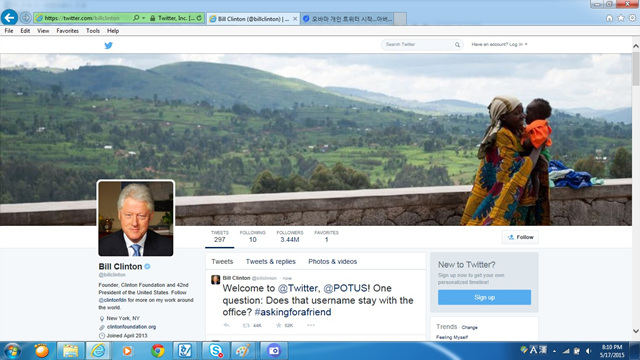Click the Joined April 2013 text
This screenshot has height=360, width=640.
click(x=127, y=336)
